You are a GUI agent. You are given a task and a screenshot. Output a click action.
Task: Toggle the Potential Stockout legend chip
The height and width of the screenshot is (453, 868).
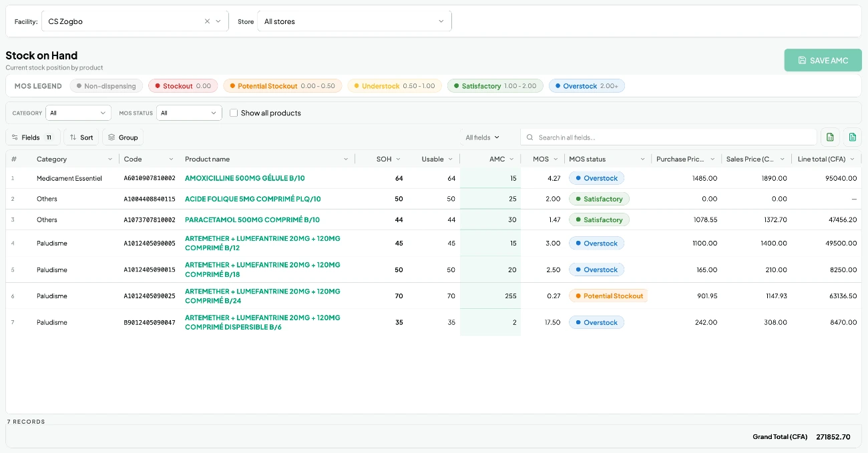tap(282, 86)
